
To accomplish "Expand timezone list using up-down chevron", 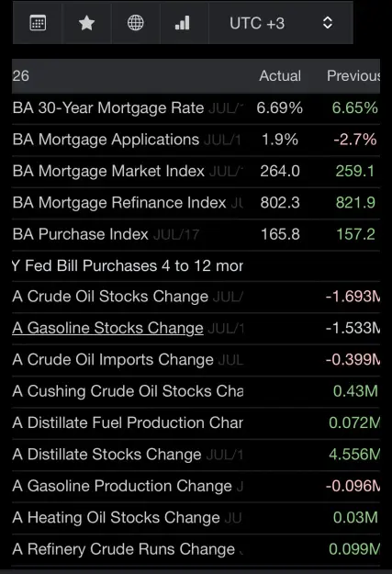I will (x=328, y=23).
